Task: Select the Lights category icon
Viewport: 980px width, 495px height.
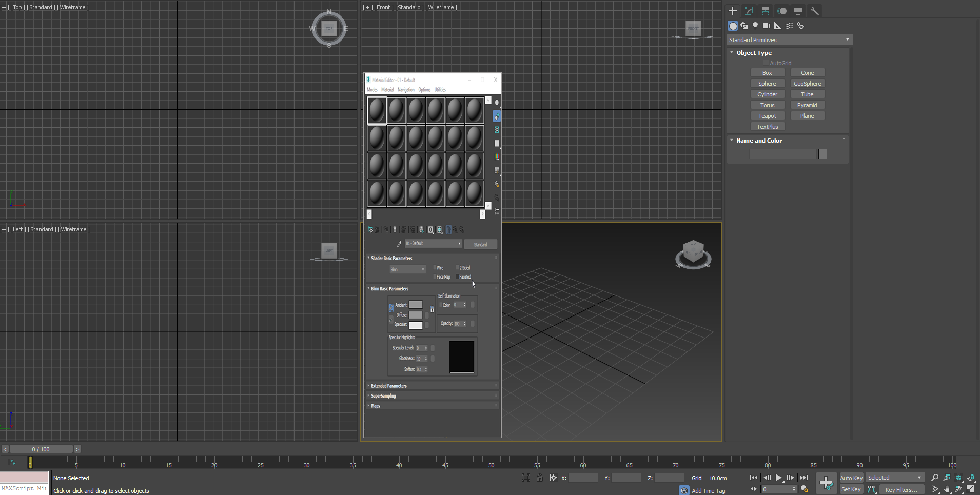Action: (755, 26)
